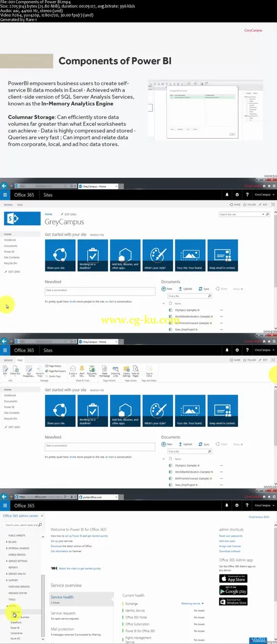Open Library Settings in the PAGE ribbon
The width and height of the screenshot is (277, 644).
click(x=127, y=371)
